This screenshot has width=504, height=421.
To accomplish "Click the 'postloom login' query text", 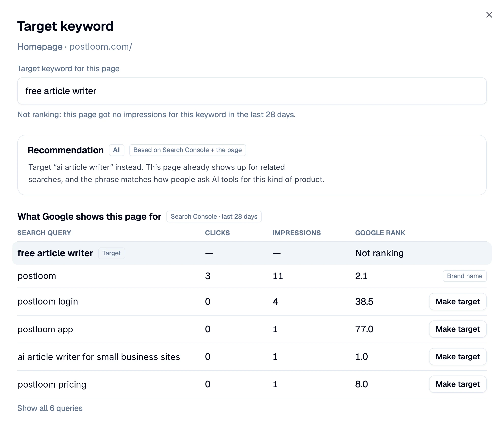I will pos(48,302).
